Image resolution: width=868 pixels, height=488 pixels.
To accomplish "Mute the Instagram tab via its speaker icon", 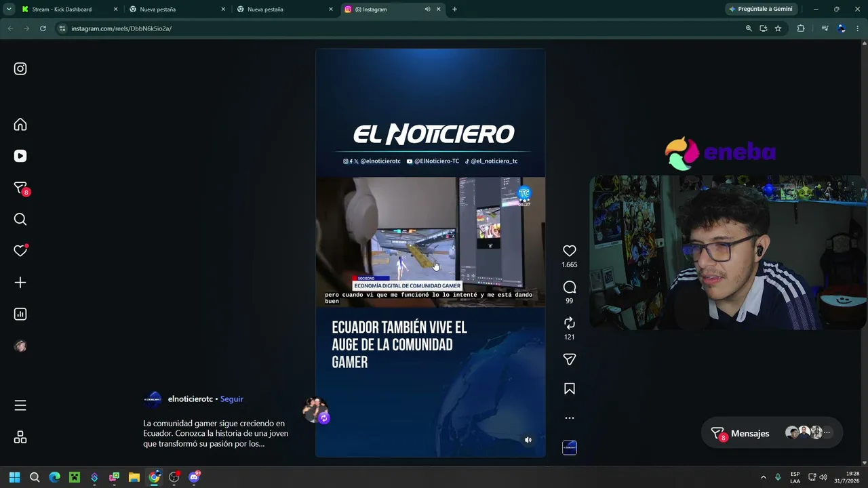I will click(x=427, y=9).
